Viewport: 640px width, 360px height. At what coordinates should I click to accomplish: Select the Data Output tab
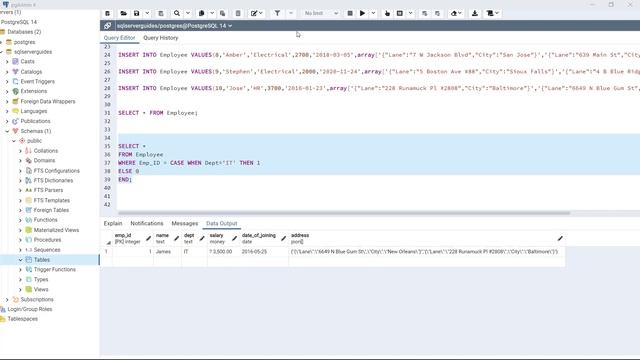[x=222, y=223]
